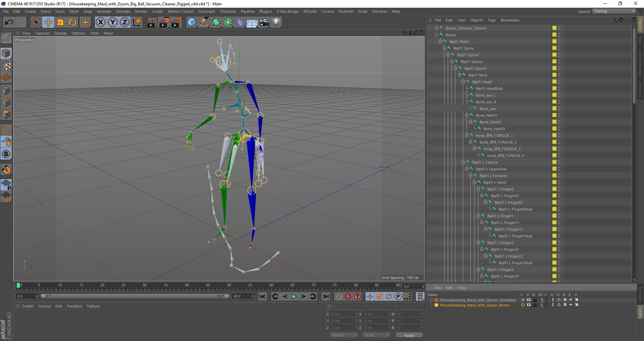The image size is (644, 341).
Task: Switch to Model mode in the left toolbar
Action: coord(6,53)
